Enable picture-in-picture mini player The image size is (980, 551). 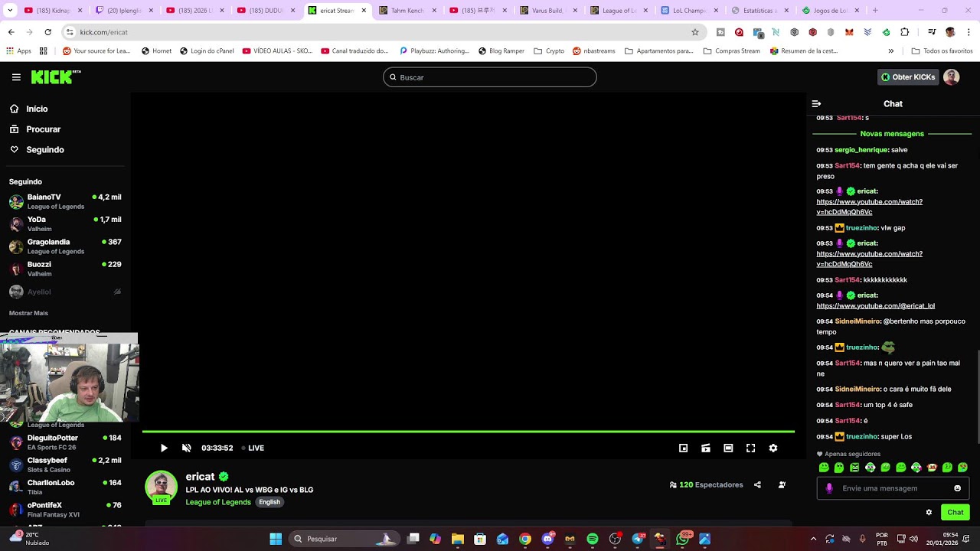tap(684, 448)
